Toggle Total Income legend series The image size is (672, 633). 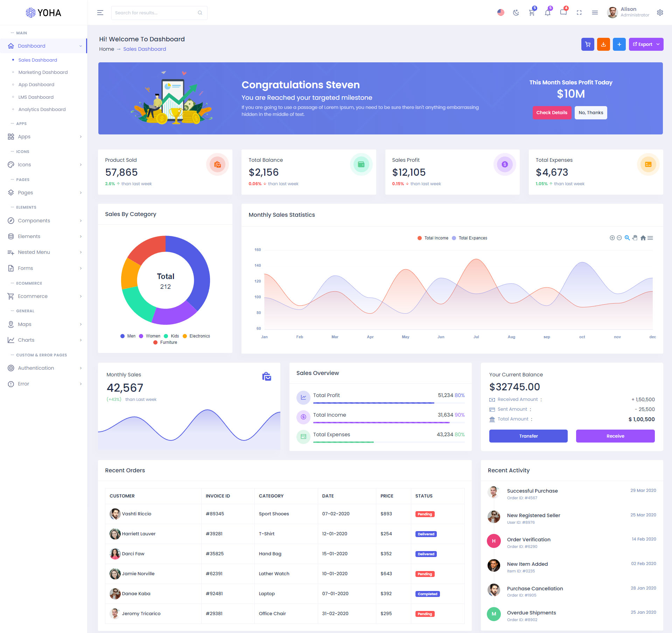point(436,238)
